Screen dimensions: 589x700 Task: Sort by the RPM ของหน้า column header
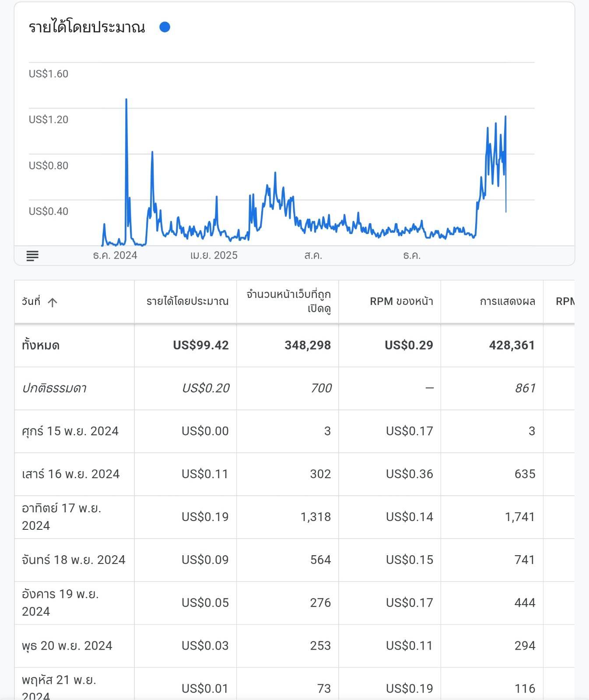[x=390, y=302]
